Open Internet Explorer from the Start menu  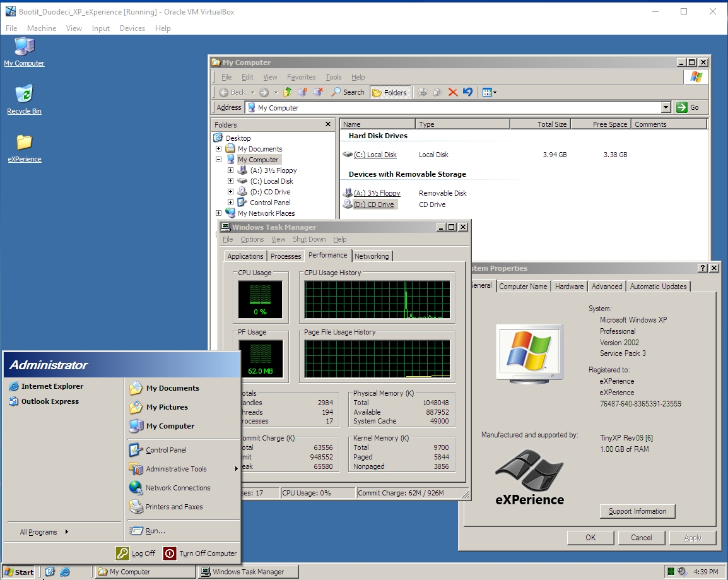(46, 386)
